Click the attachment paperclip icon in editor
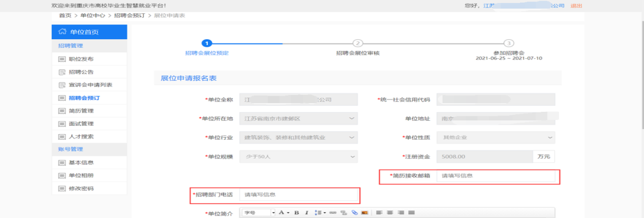Image resolution: width=644 pixels, height=218 pixels. 354,212
